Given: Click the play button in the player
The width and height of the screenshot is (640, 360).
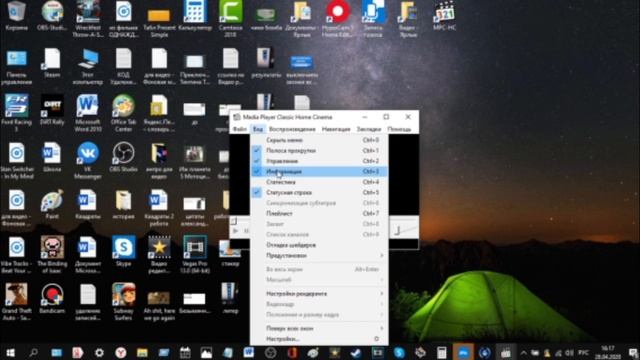Looking at the screenshot, I should 236,231.
